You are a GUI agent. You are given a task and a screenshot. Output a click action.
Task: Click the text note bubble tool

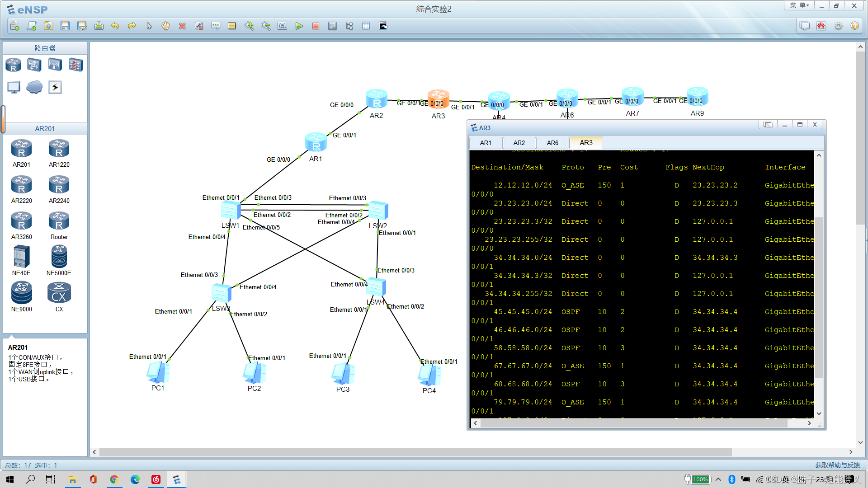click(216, 26)
